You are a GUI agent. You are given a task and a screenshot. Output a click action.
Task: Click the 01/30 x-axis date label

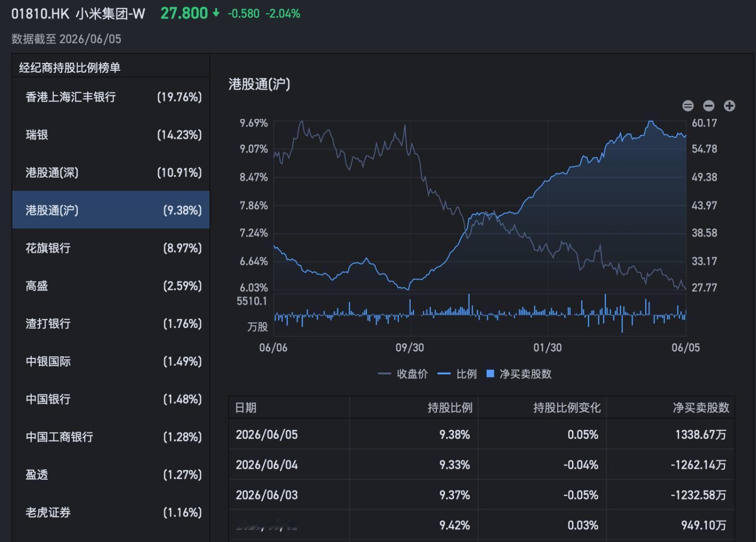pos(547,348)
